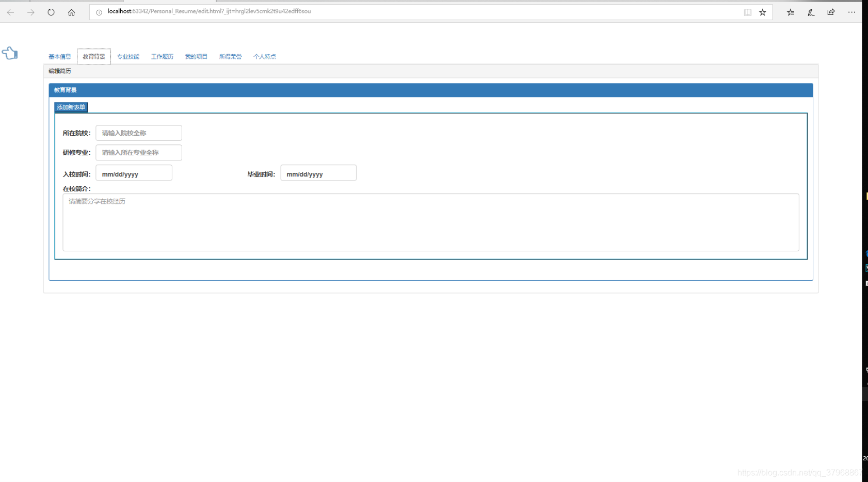Click the 研修专业 text field

point(139,153)
